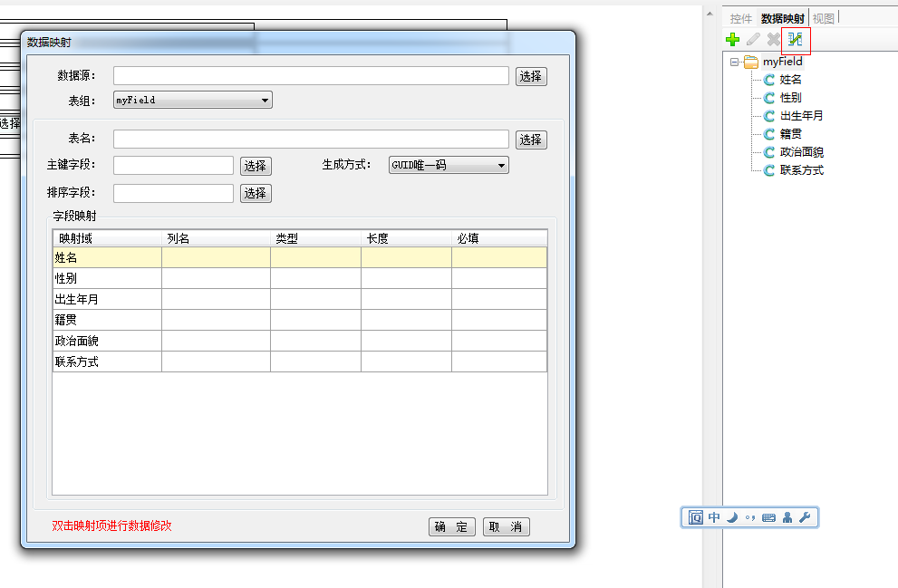Select 姓名 item in the right tree
Viewport: 898px width, 588px height.
point(790,80)
